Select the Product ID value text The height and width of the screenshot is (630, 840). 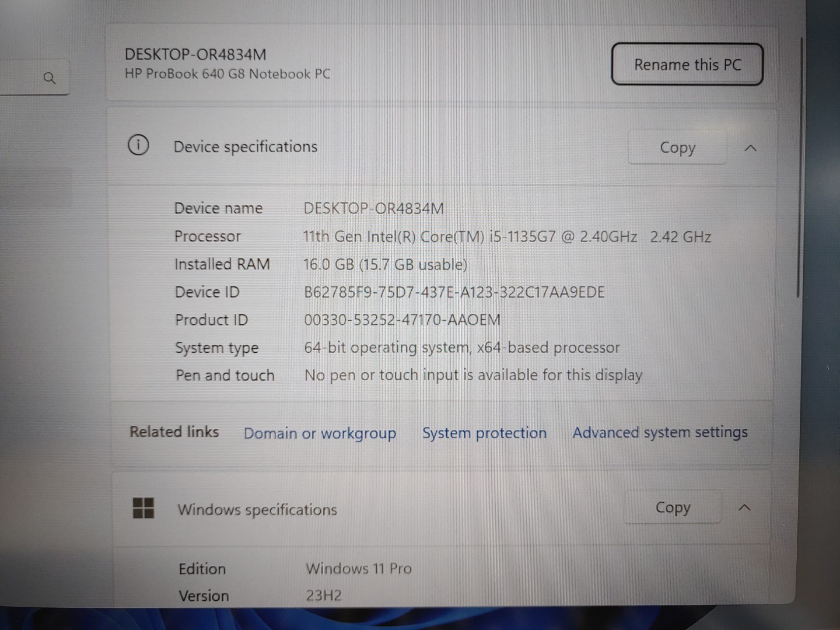(x=402, y=320)
